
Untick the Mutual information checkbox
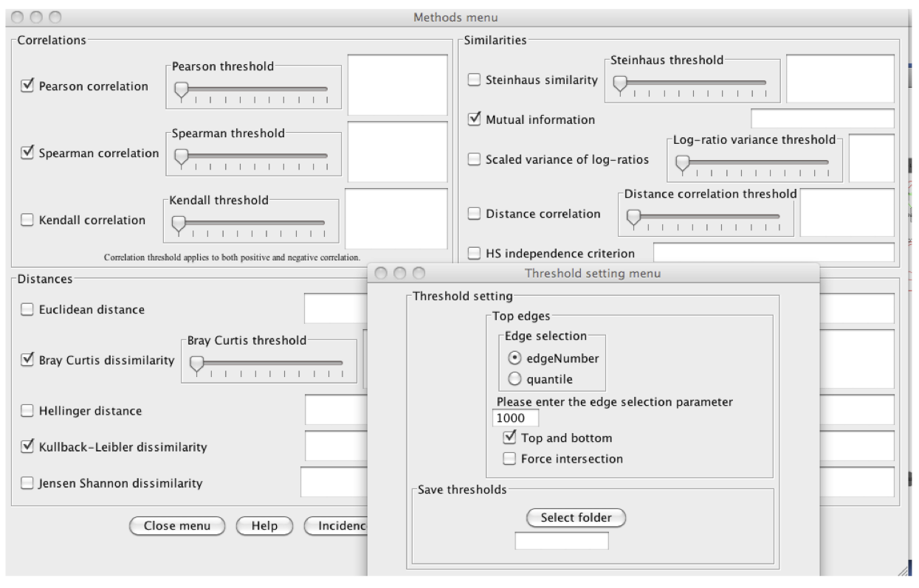(475, 119)
